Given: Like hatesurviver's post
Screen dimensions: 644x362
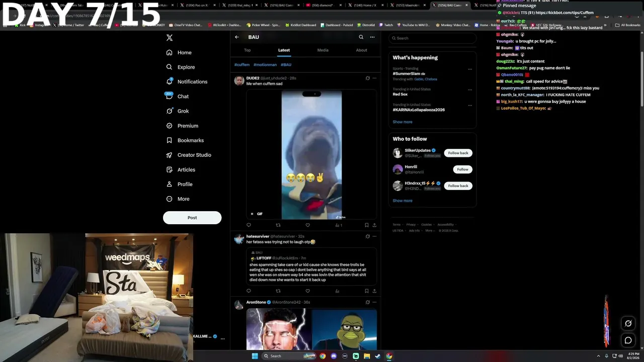Looking at the screenshot, I should (308, 291).
